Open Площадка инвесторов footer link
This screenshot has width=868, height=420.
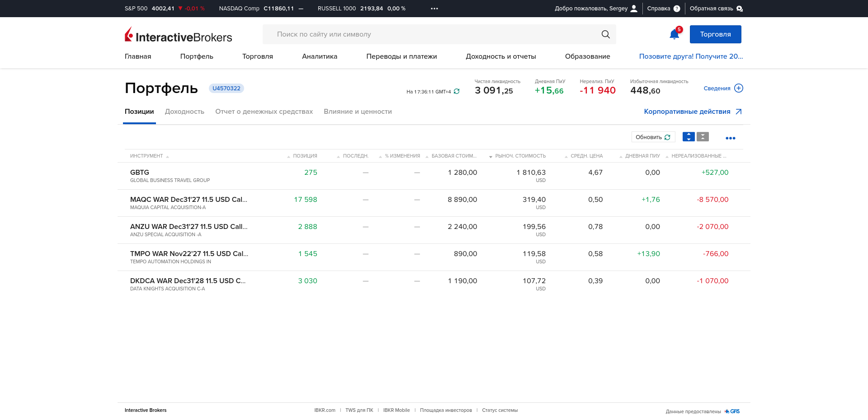pyautogui.click(x=446, y=411)
